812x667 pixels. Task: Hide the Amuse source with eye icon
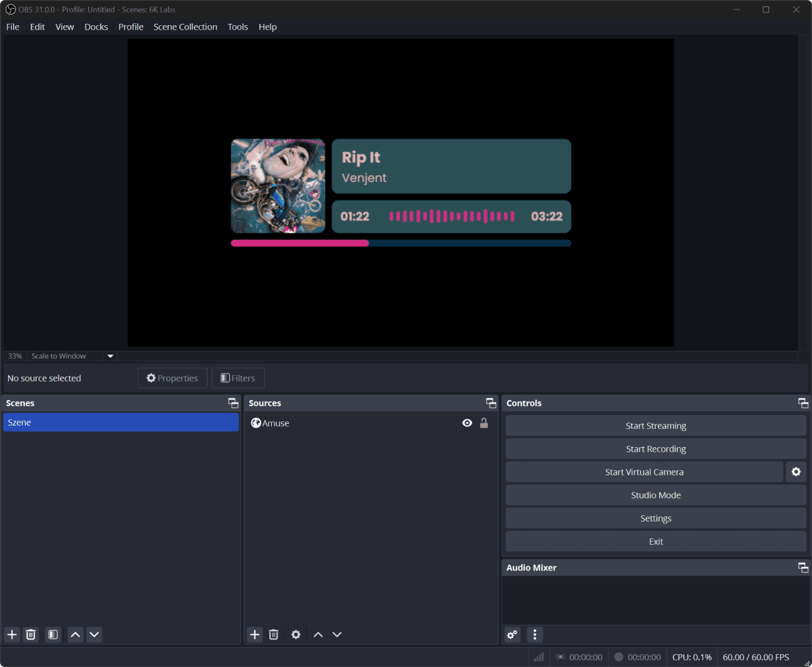467,423
